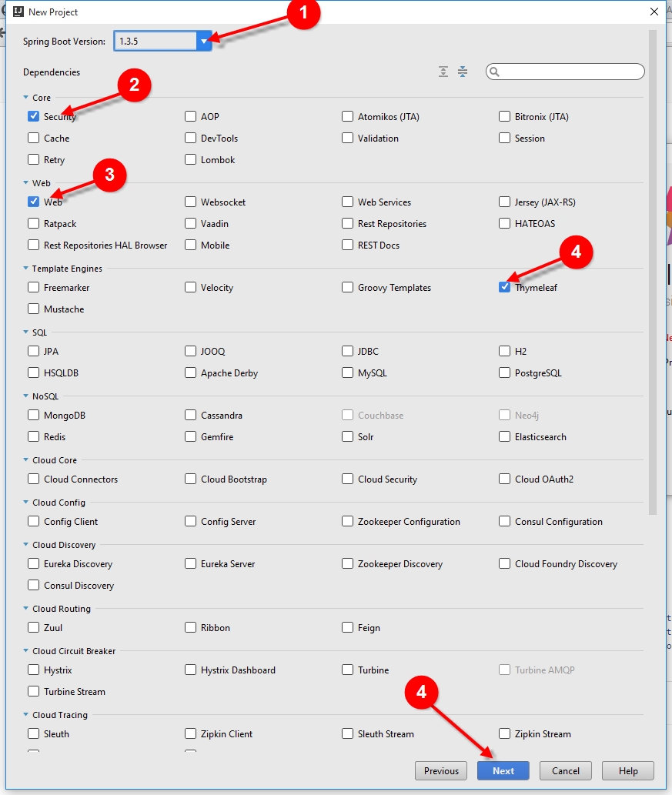Click the magnifier icon in the search box
Viewport: 672px width, 795px height.
coord(494,71)
